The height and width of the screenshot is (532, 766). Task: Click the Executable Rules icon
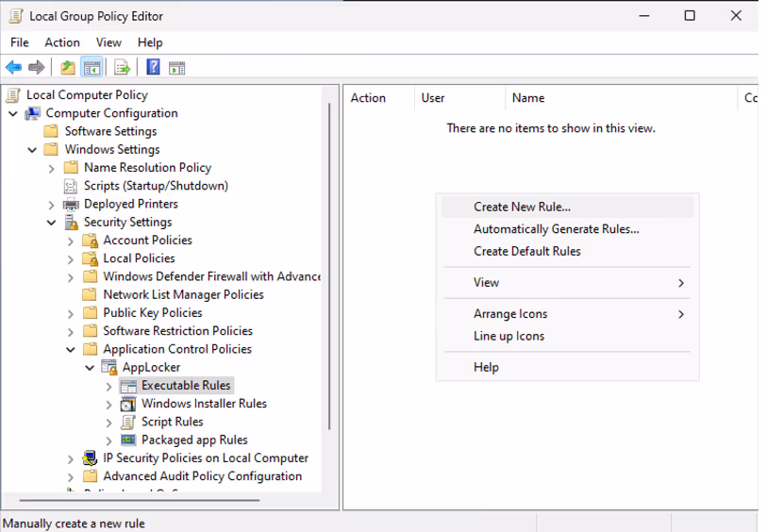(x=128, y=386)
